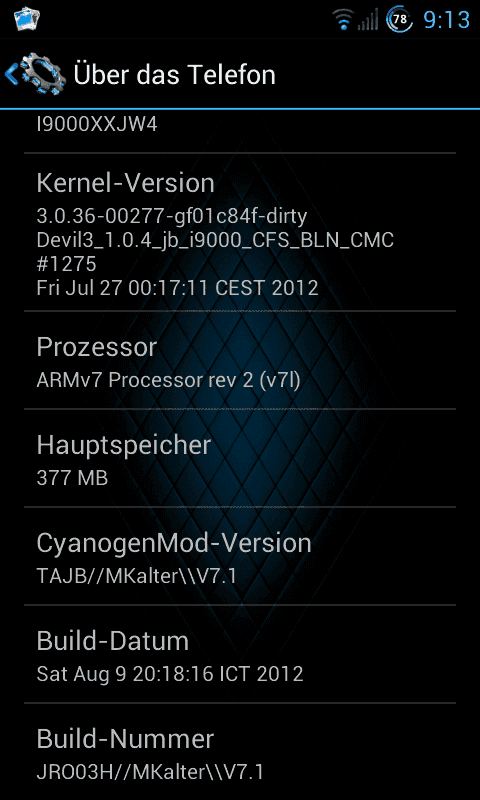Select the I9000XXJW4 baseband entry

coord(240,131)
